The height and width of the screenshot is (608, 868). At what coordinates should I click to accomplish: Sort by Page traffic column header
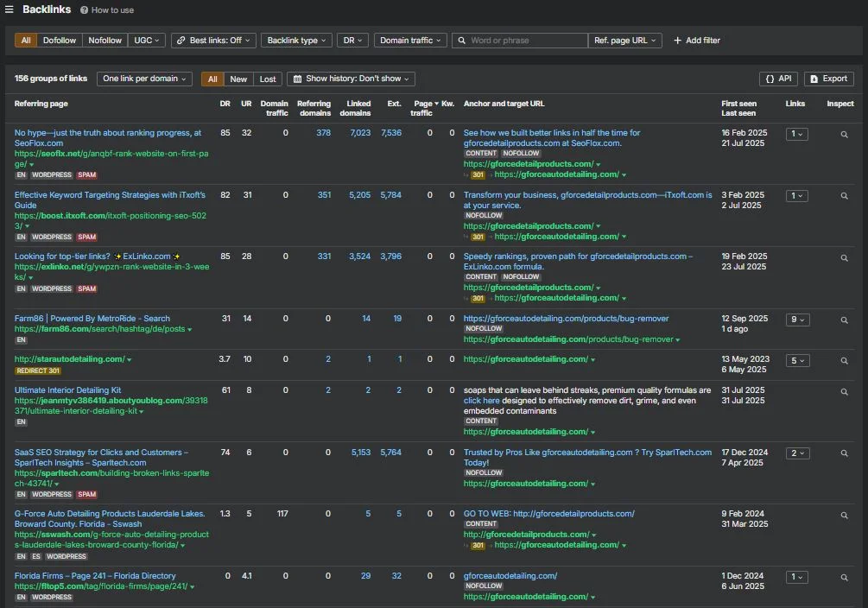click(x=423, y=108)
